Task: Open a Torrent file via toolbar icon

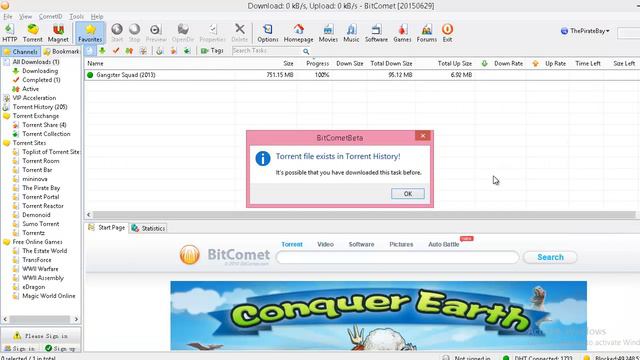Action: click(33, 33)
